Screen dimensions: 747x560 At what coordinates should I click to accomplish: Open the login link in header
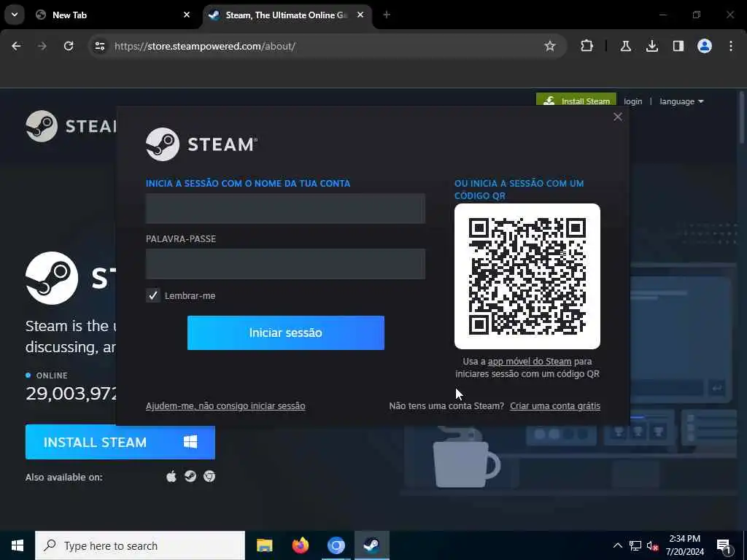pos(632,101)
